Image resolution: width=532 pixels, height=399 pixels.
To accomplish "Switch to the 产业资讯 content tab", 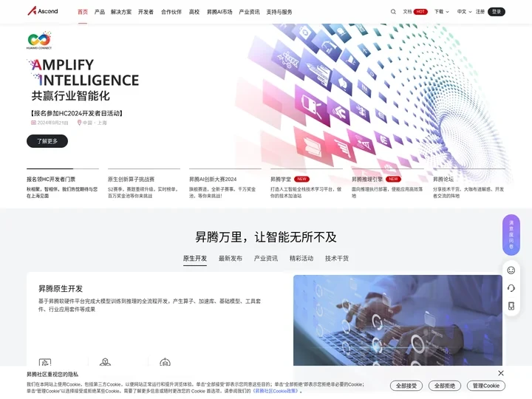I will 266,259.
